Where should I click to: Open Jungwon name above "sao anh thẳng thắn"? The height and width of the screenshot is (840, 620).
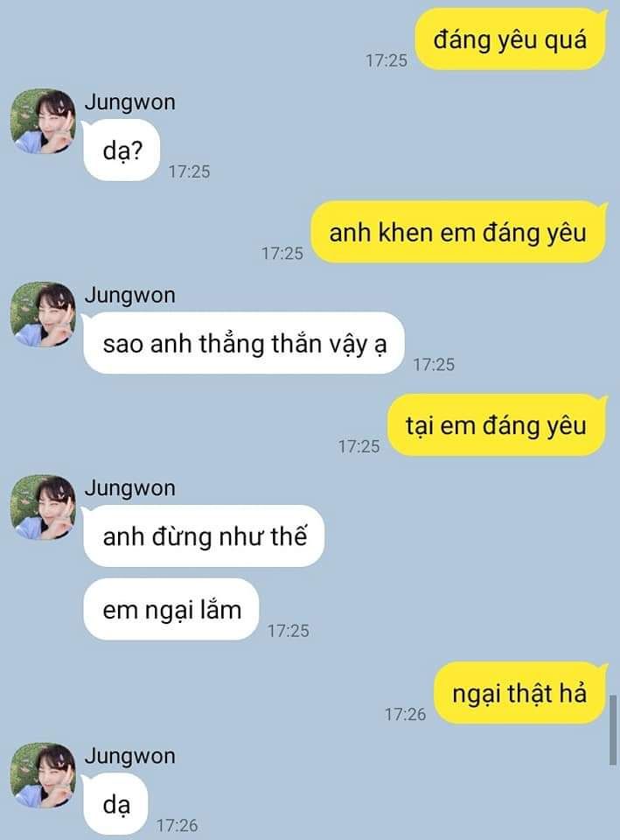129,295
